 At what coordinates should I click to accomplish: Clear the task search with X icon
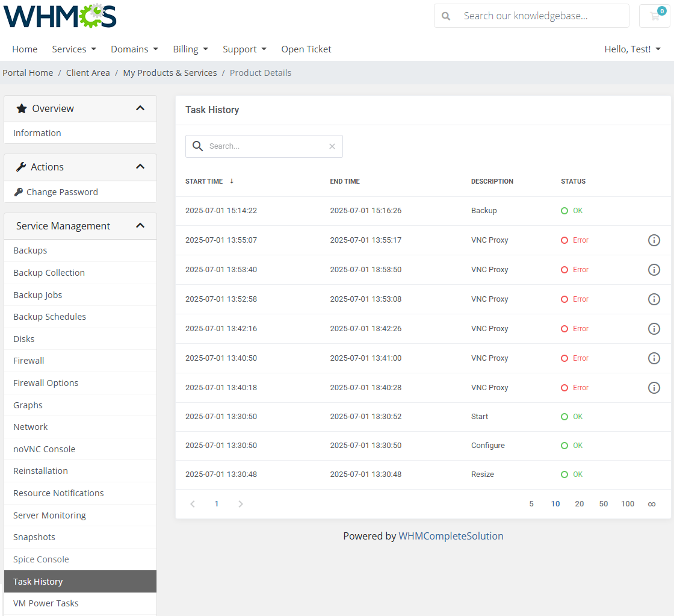332,146
